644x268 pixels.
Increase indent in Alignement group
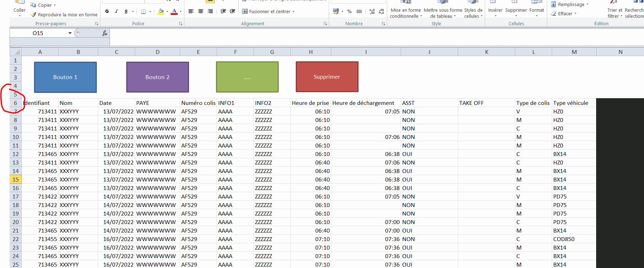pos(233,11)
